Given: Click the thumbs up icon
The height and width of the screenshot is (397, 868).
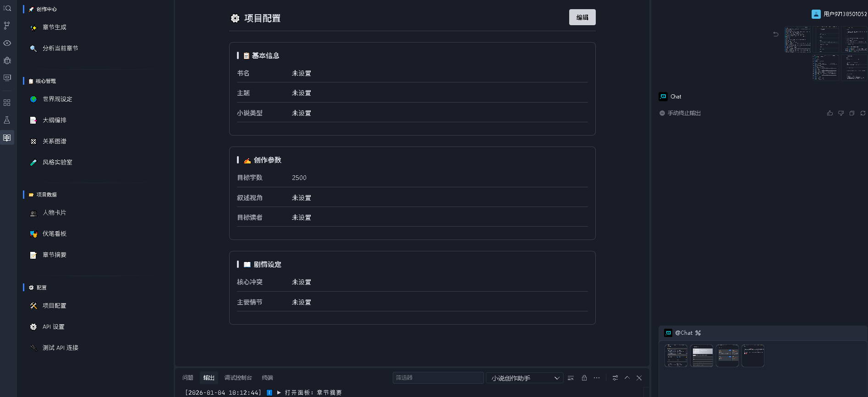Looking at the screenshot, I should (830, 113).
